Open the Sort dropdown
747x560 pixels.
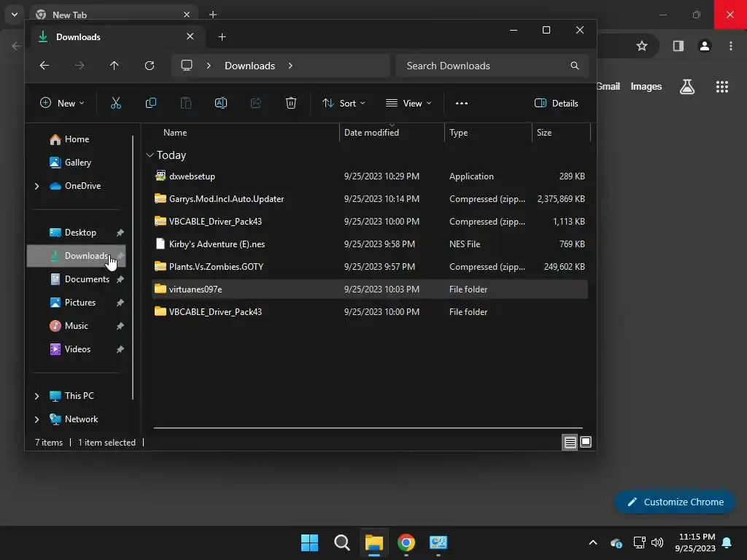344,103
